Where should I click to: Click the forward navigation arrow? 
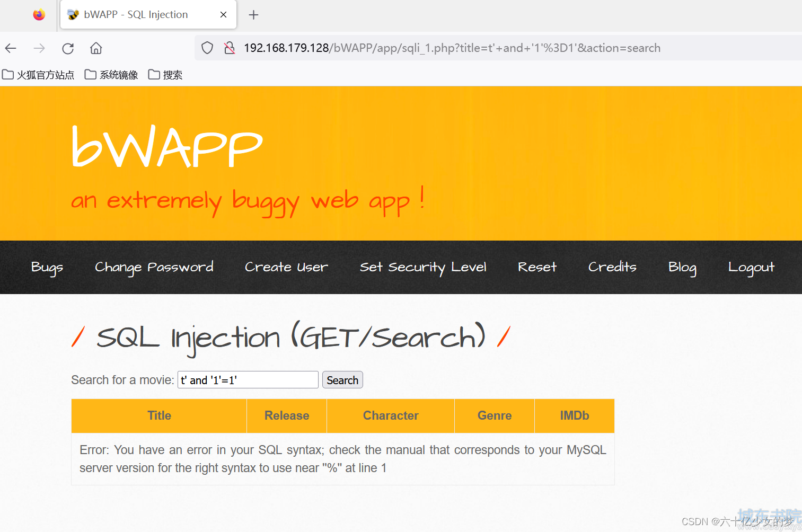pyautogui.click(x=39, y=49)
